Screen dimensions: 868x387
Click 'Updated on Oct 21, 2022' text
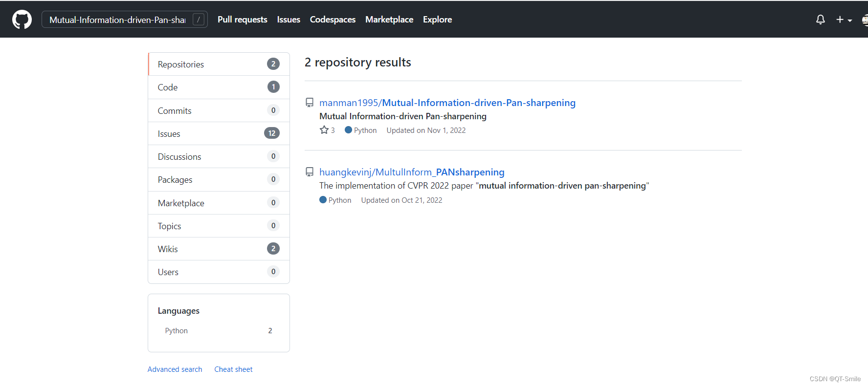coord(401,200)
